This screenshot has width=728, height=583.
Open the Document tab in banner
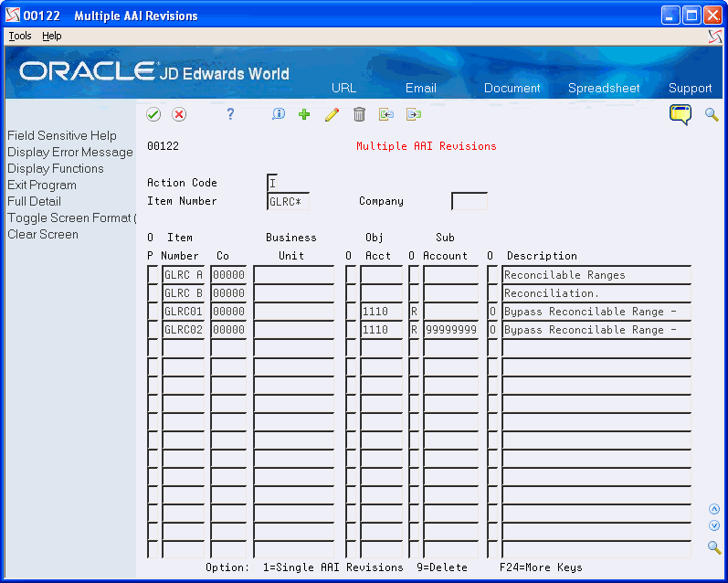click(x=512, y=88)
